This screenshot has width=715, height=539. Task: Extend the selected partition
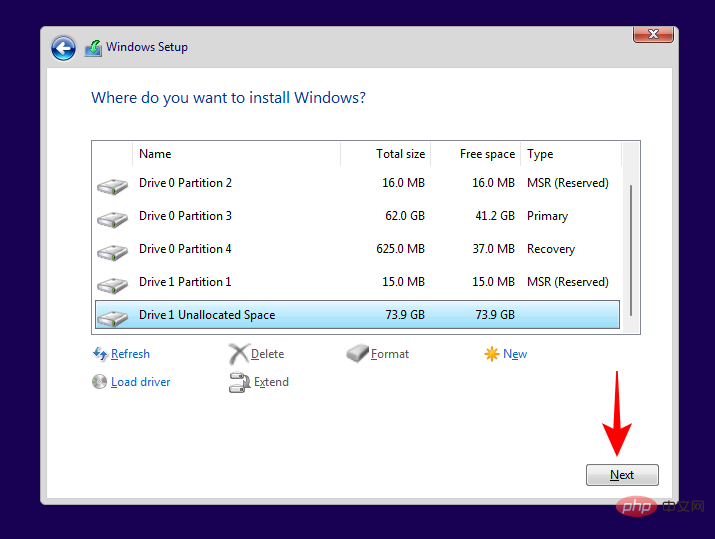271,382
